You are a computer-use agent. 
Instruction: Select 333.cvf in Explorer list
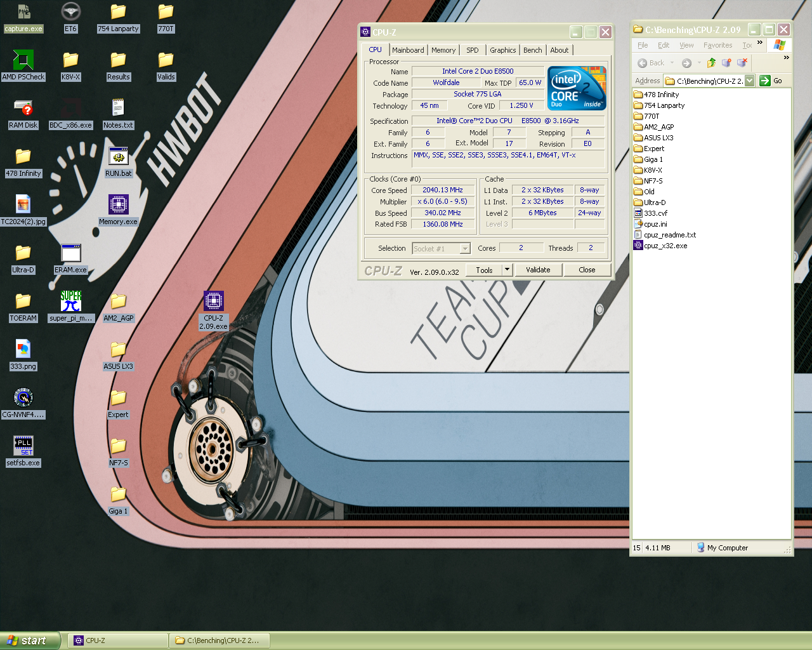(651, 213)
